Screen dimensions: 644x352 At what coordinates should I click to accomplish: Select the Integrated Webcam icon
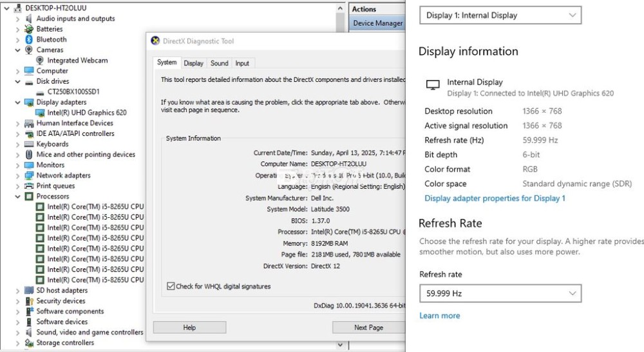tap(40, 61)
